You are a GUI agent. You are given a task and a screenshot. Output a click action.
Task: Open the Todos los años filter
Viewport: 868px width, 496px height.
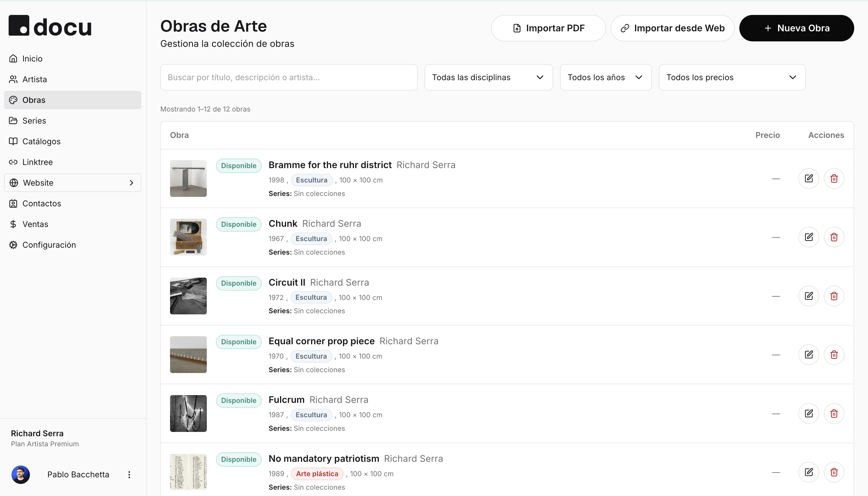pyautogui.click(x=605, y=77)
